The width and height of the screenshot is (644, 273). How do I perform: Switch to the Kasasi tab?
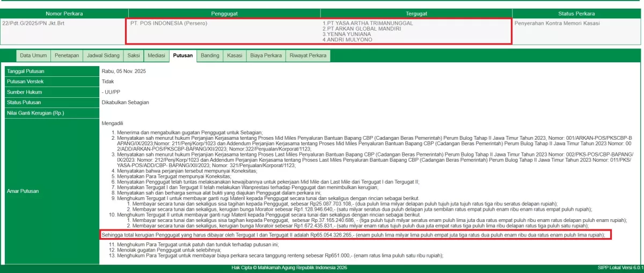click(x=235, y=55)
